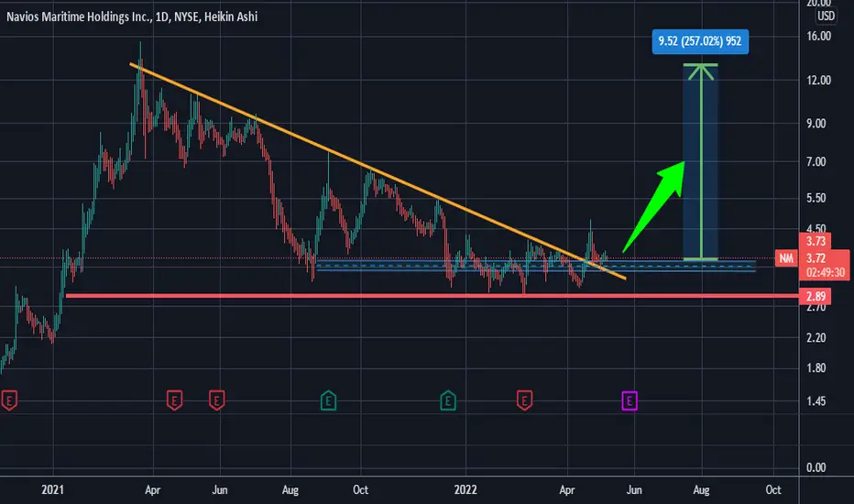Click the purple upcoming earnings marker
This screenshot has height=504, width=854.
pos(630,401)
